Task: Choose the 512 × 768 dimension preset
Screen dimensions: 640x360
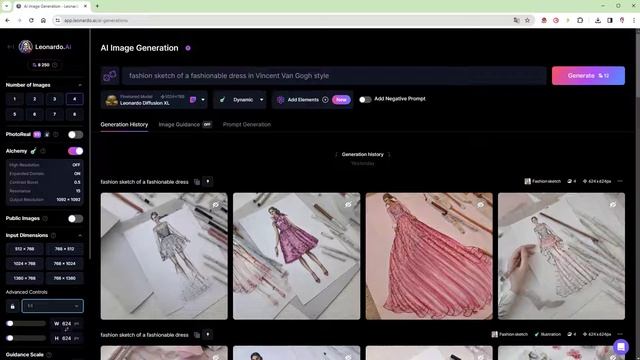Action: (x=24, y=249)
